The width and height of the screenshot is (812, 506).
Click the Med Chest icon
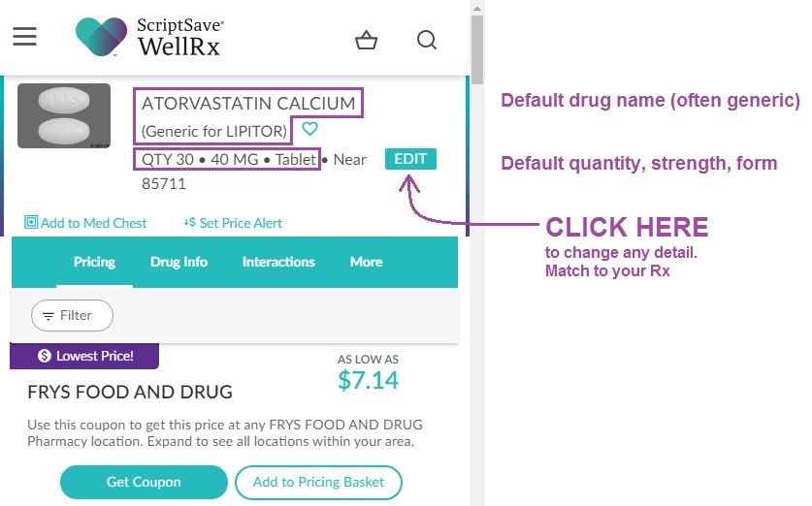(31, 223)
